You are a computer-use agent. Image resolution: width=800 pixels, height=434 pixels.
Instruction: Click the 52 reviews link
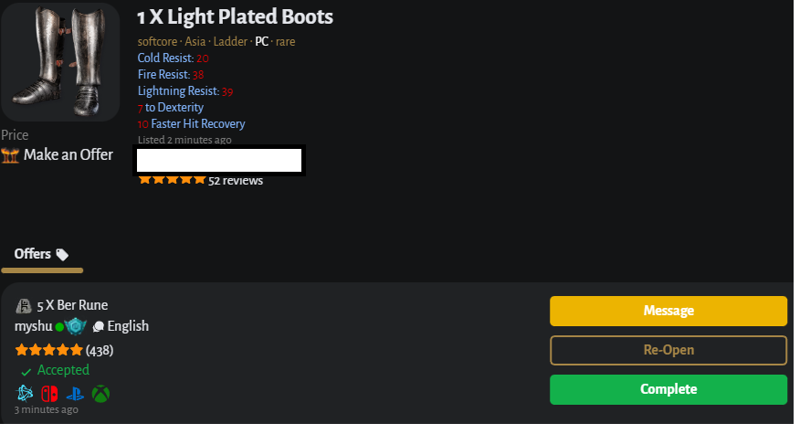[x=235, y=181]
